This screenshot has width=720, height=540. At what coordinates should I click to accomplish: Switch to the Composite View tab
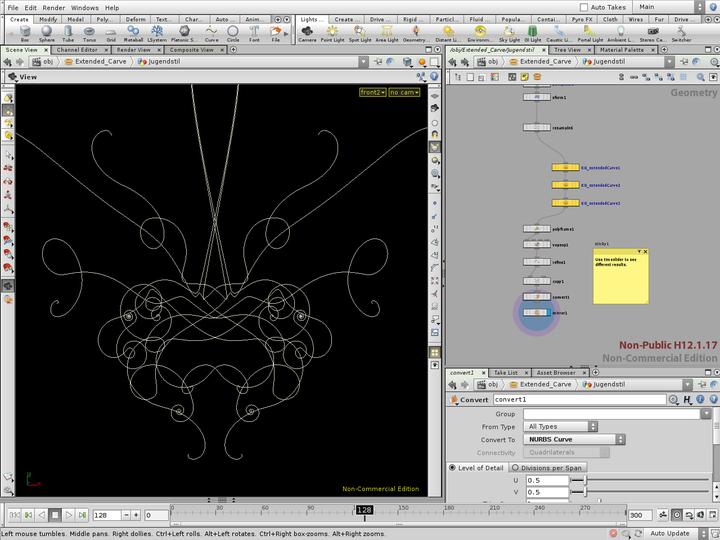tap(191, 50)
